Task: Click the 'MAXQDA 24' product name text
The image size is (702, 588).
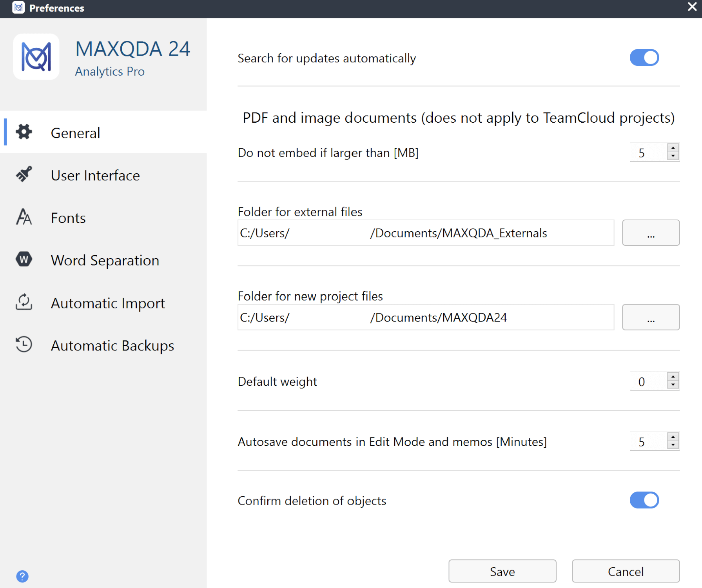Action: click(x=132, y=49)
